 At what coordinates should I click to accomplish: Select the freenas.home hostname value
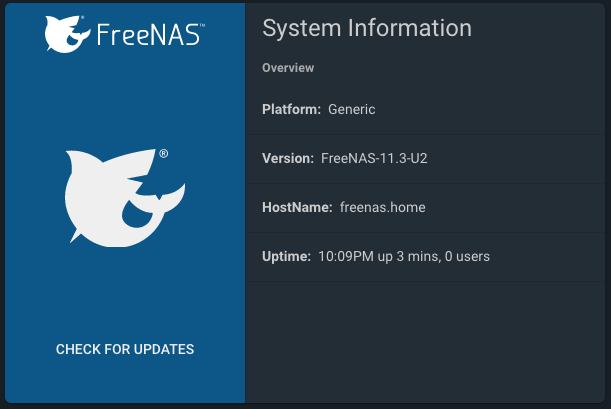[x=382, y=207]
